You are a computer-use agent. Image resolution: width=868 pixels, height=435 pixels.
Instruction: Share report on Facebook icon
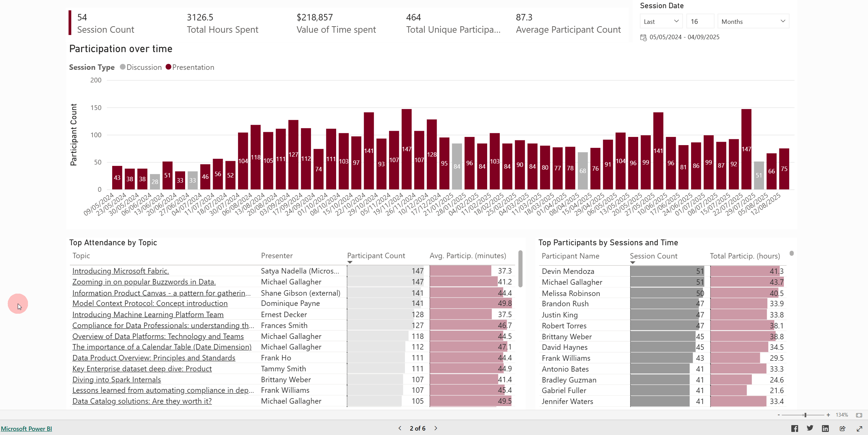click(x=794, y=429)
